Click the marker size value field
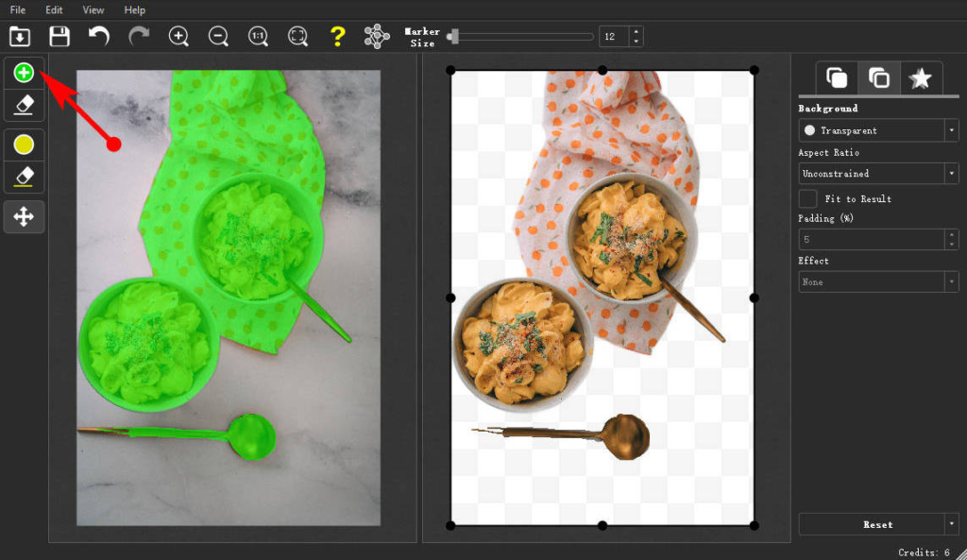 coord(614,37)
